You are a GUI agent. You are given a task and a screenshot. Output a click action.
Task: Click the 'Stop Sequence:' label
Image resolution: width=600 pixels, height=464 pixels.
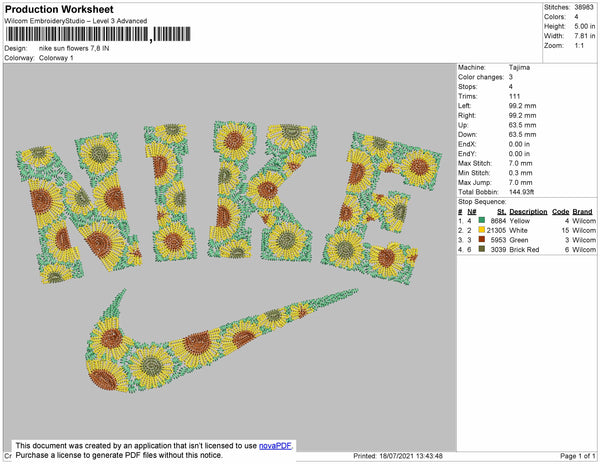[x=482, y=202]
